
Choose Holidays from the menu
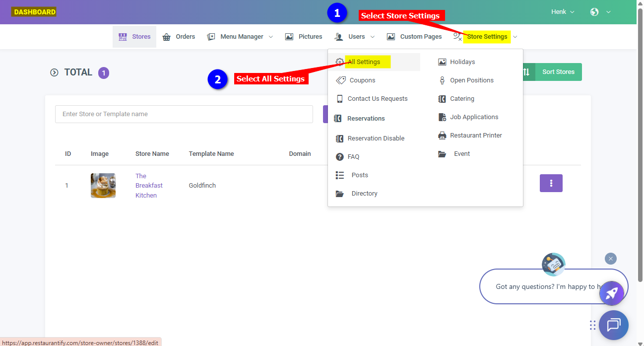(462, 62)
